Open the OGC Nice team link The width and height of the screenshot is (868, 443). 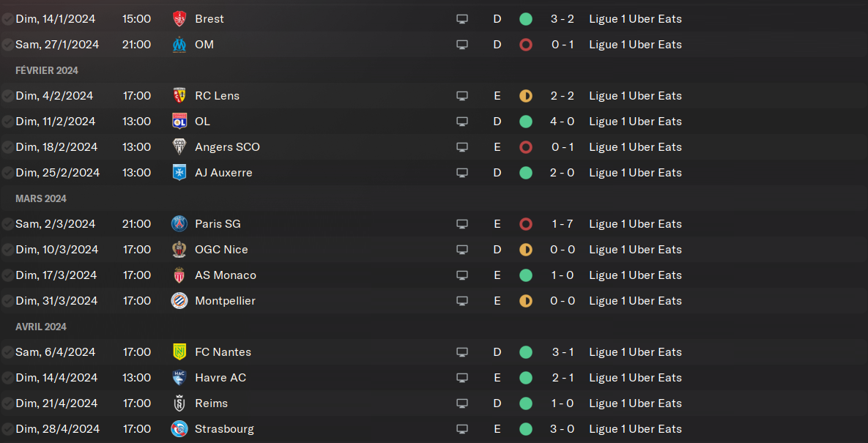[221, 250]
